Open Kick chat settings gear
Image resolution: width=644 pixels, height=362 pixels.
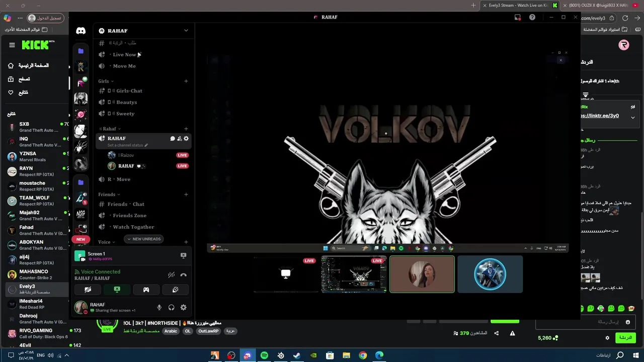pos(607,338)
